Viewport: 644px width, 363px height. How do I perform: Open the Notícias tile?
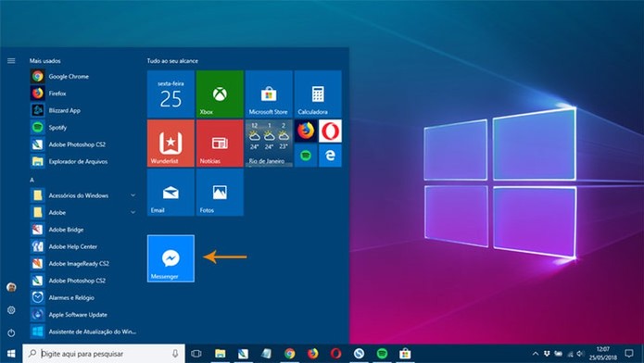pyautogui.click(x=220, y=144)
